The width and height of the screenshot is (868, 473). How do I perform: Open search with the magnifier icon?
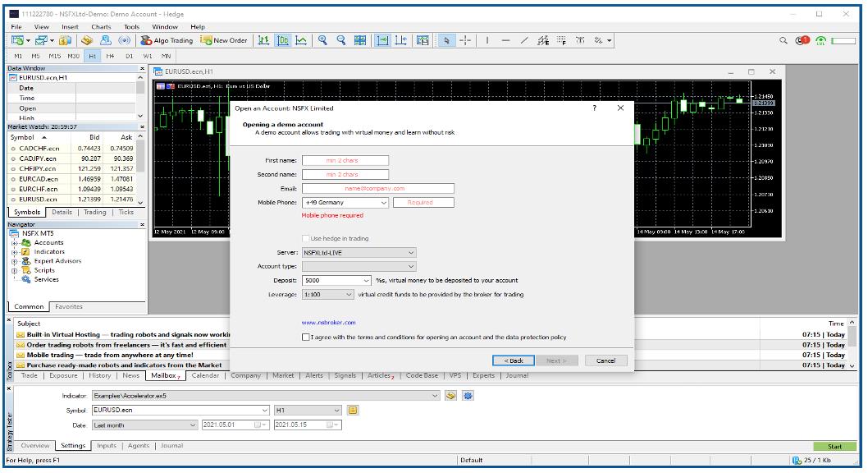[x=783, y=40]
